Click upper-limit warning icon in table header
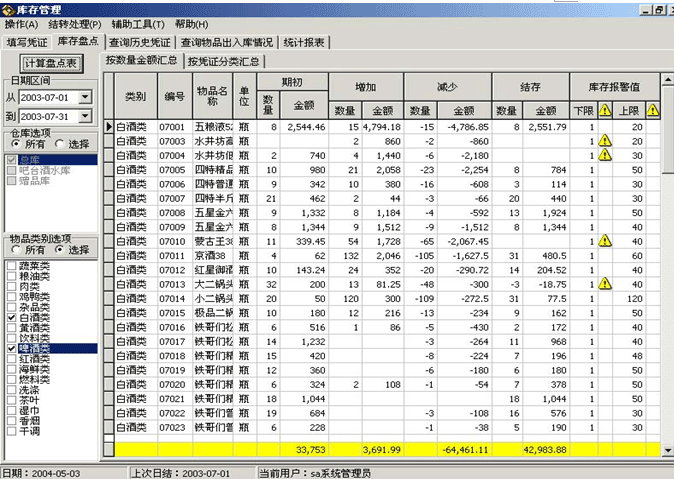The image size is (674, 479). tap(651, 111)
